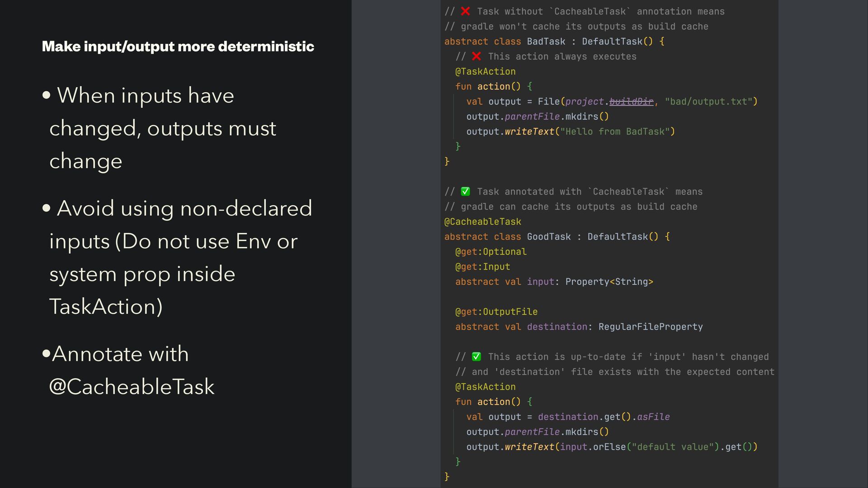
Task: Click the '@TaskAction' annotation in GoodTask
Action: click(x=486, y=387)
